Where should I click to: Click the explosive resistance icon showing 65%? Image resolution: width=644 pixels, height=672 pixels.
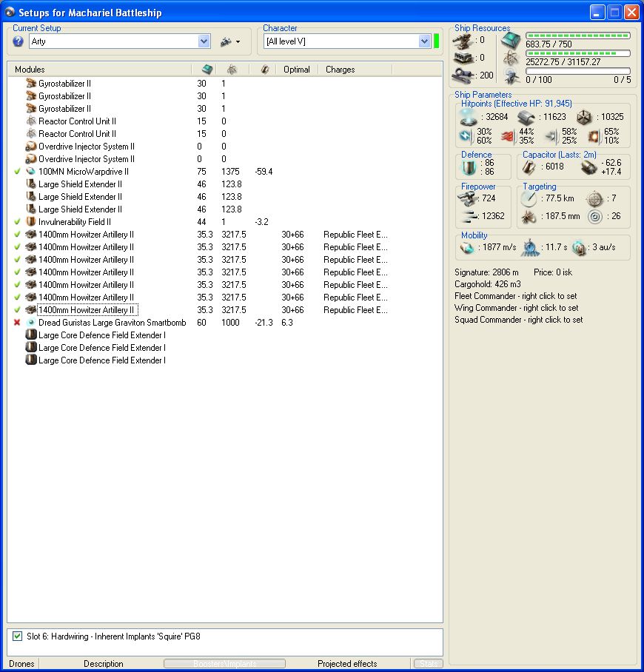click(x=594, y=136)
